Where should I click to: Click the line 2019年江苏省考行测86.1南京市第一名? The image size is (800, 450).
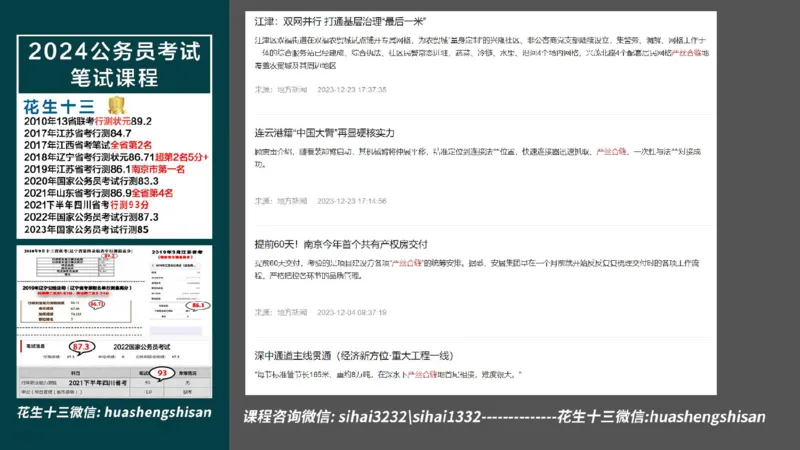click(x=104, y=169)
